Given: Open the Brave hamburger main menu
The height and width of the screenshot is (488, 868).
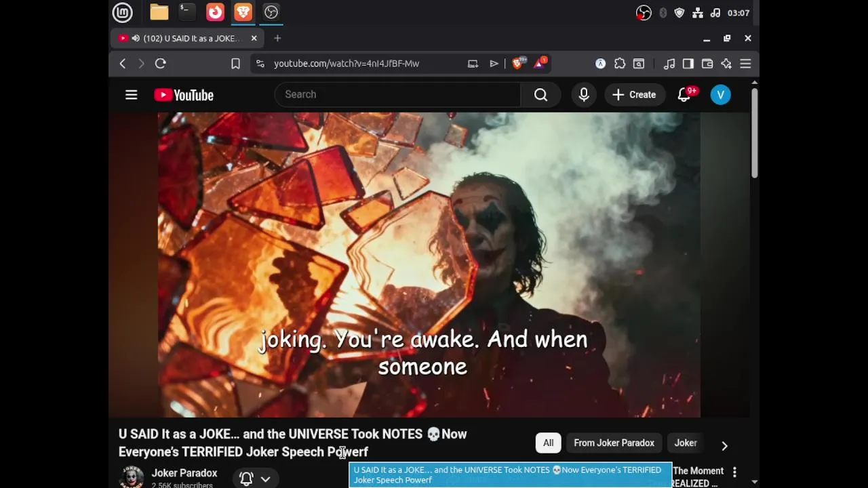Looking at the screenshot, I should coord(745,64).
